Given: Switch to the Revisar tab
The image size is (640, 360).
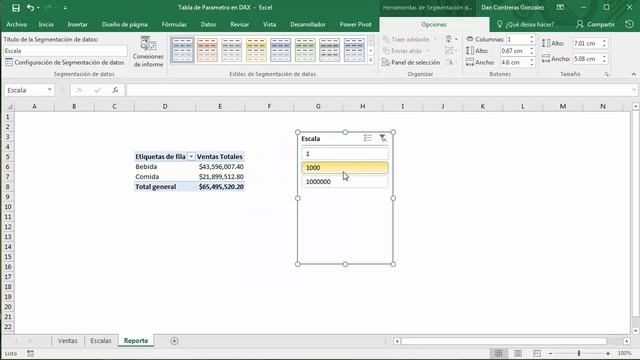Looking at the screenshot, I should click(240, 24).
